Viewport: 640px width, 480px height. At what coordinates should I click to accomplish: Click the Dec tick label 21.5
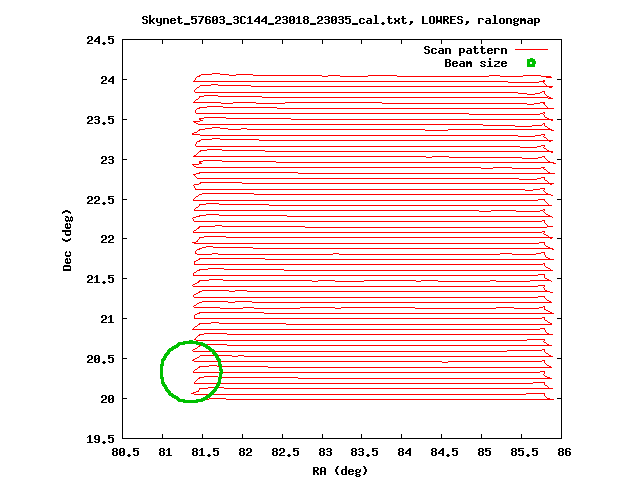100,279
